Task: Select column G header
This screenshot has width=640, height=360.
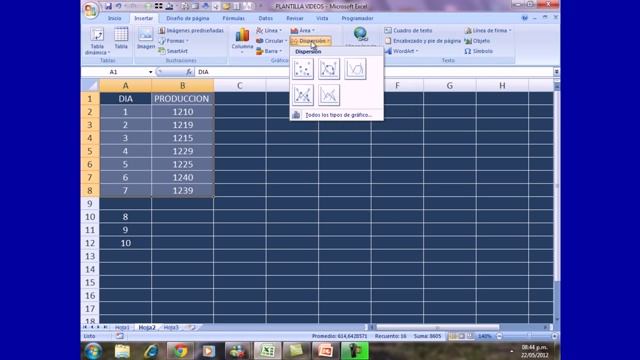Action: [x=449, y=85]
